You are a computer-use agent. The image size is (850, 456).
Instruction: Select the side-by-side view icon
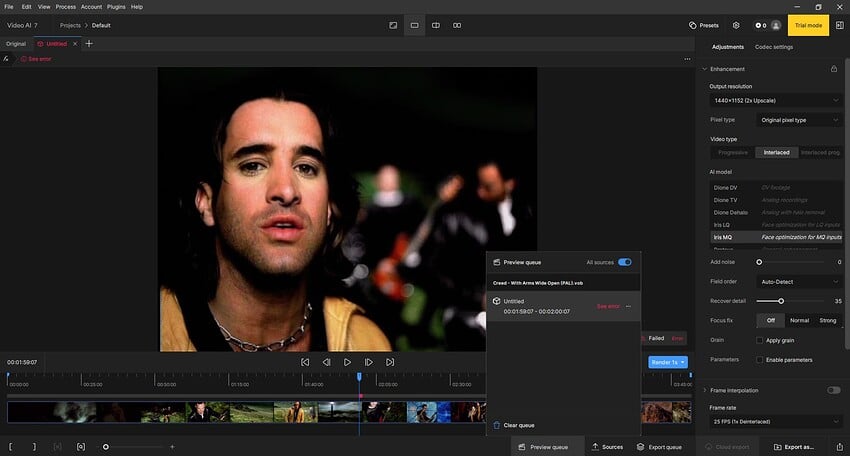click(x=457, y=25)
